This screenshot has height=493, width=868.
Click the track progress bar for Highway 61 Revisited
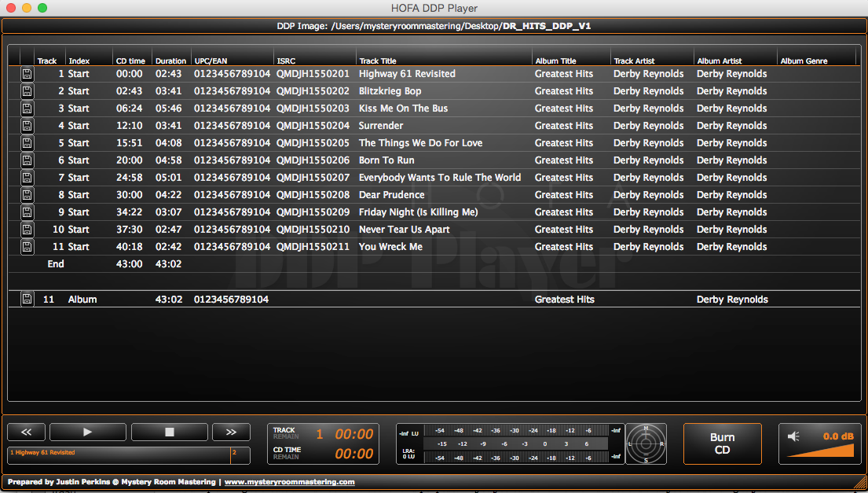tap(119, 455)
